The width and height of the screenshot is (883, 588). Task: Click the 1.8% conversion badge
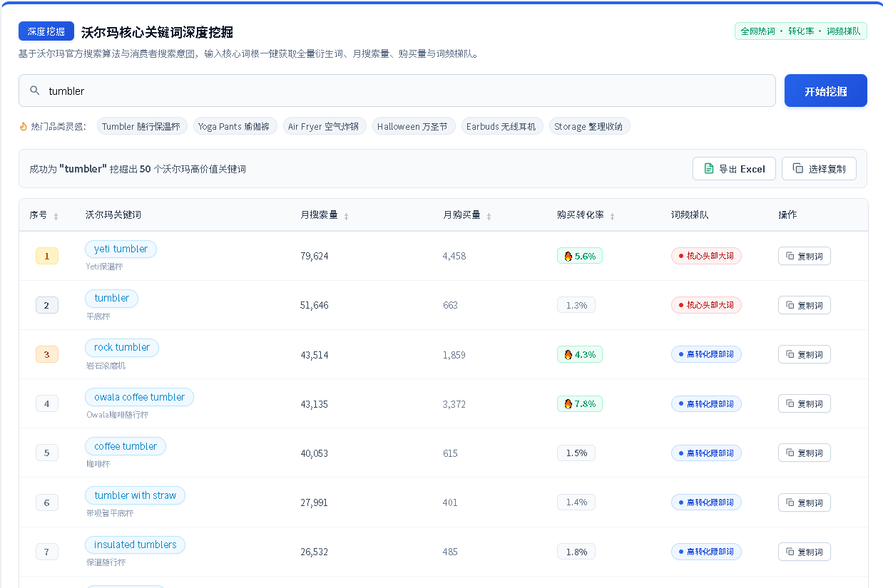click(576, 552)
